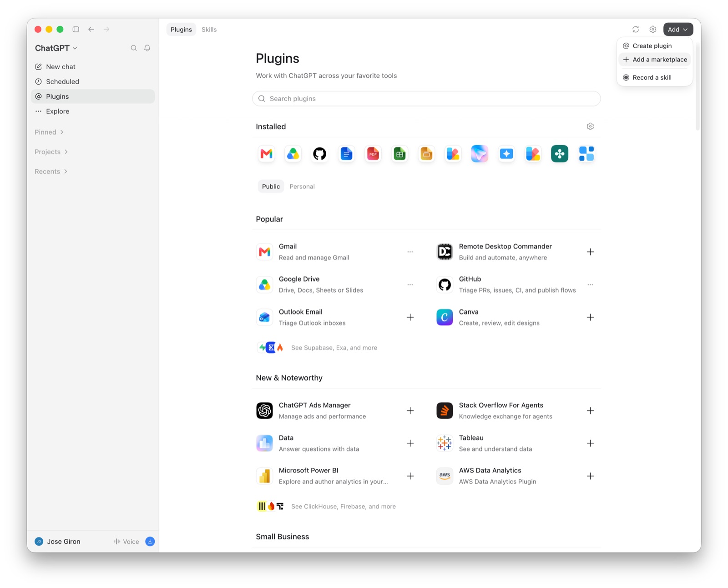
Task: Toggle the Add dropdown button
Action: 678,29
